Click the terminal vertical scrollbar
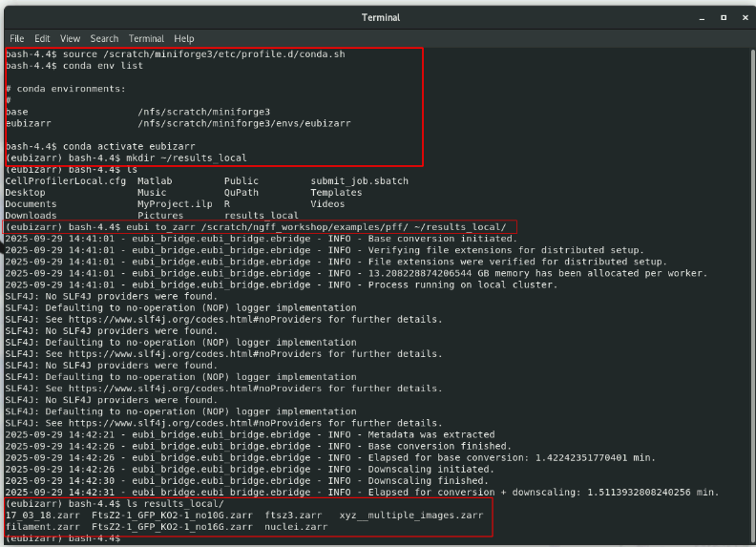The image size is (756, 547). 752,295
